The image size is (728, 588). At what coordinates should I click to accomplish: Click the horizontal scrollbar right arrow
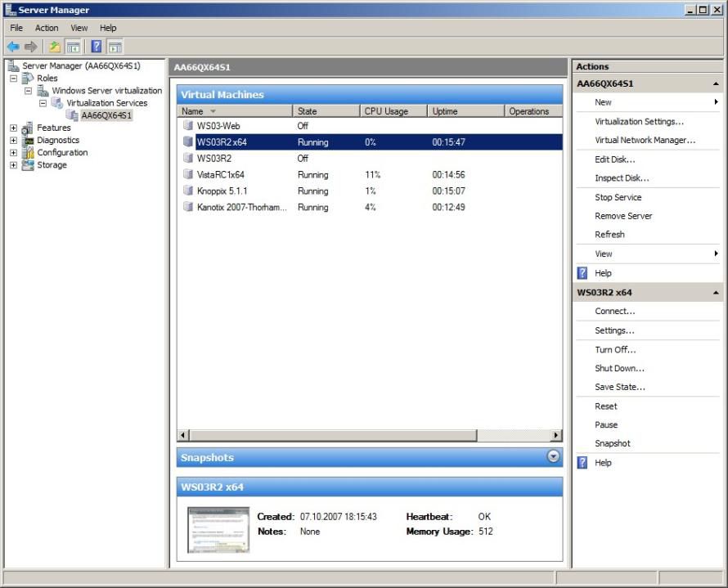coord(555,435)
